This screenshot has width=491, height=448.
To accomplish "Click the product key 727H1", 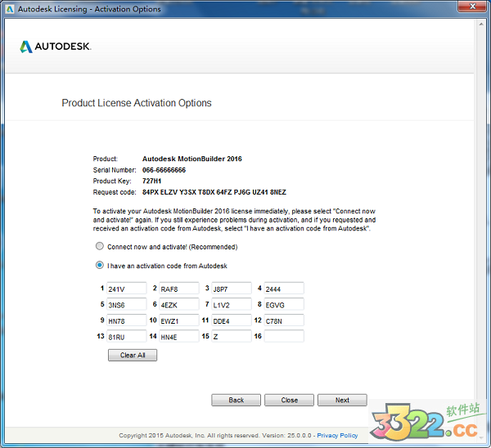I will pyautogui.click(x=151, y=181).
